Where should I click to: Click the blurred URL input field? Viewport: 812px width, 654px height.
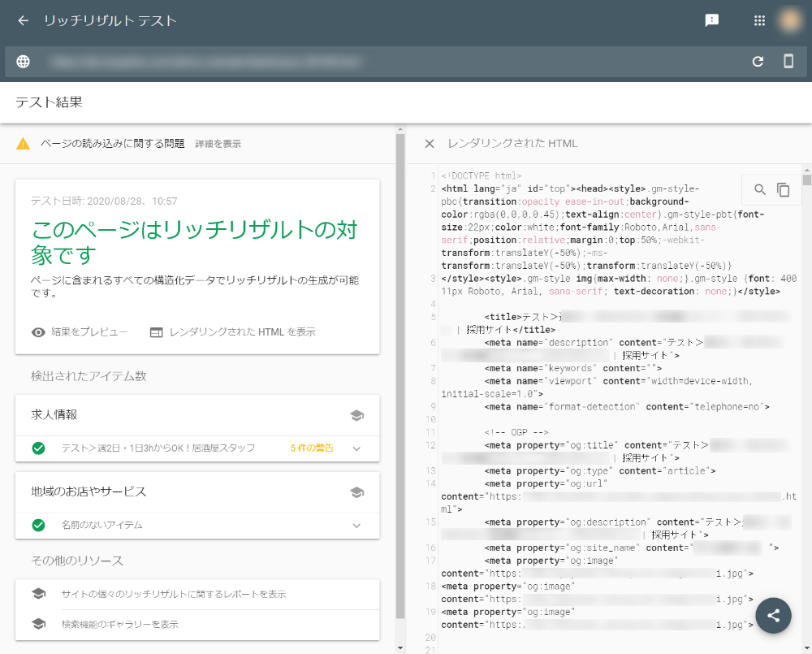(x=205, y=63)
